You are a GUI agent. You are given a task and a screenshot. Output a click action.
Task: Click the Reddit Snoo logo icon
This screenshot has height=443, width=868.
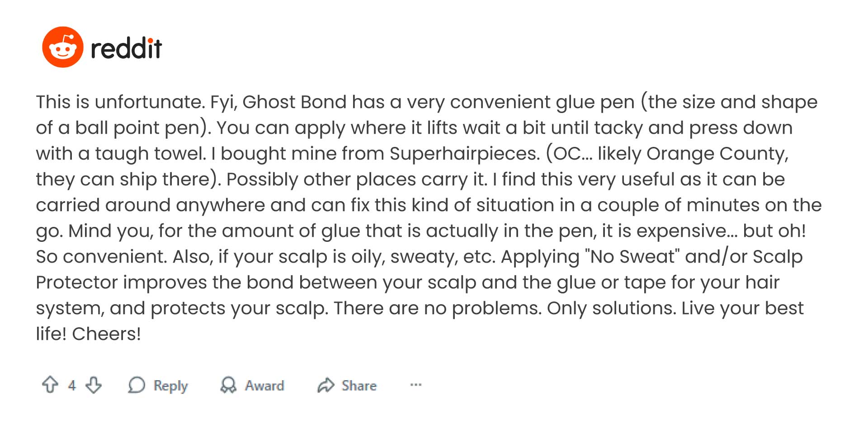(62, 47)
